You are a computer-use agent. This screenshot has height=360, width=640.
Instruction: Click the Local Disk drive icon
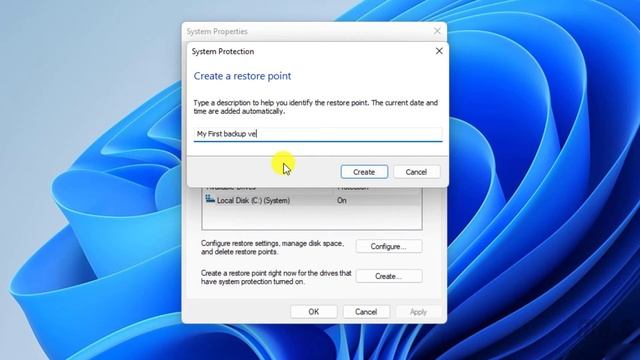(210, 199)
